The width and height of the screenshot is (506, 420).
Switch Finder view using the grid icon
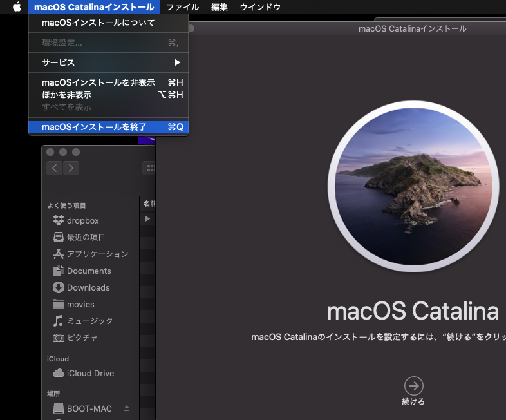150,168
